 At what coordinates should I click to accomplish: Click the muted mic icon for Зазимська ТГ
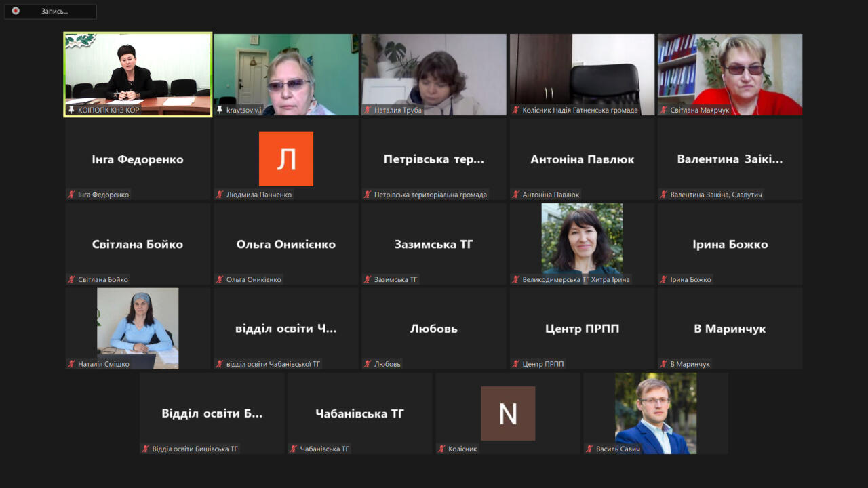(x=368, y=279)
